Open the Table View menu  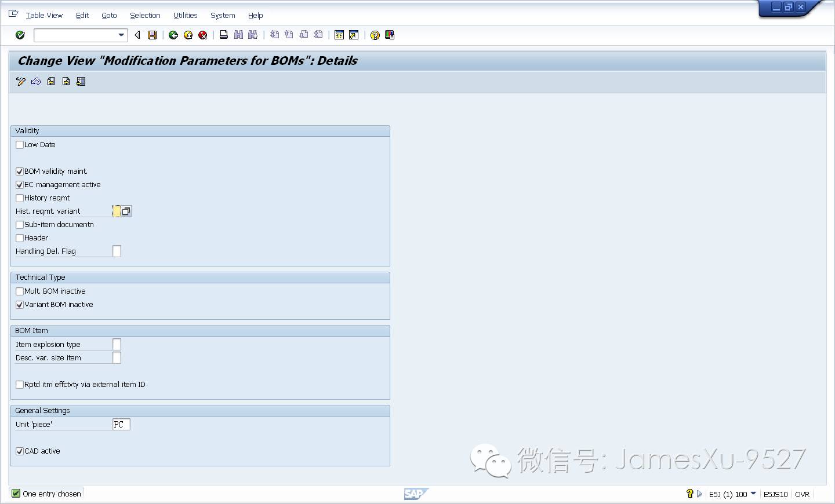(x=44, y=16)
